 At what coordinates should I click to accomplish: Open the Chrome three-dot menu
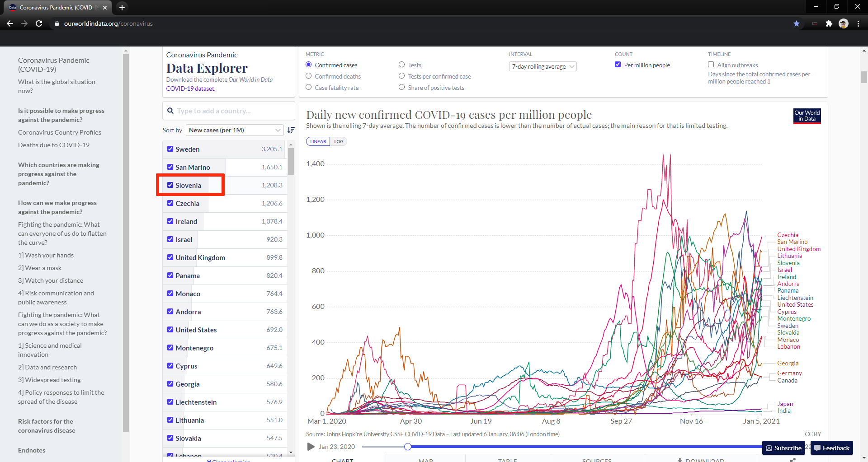tap(858, 23)
